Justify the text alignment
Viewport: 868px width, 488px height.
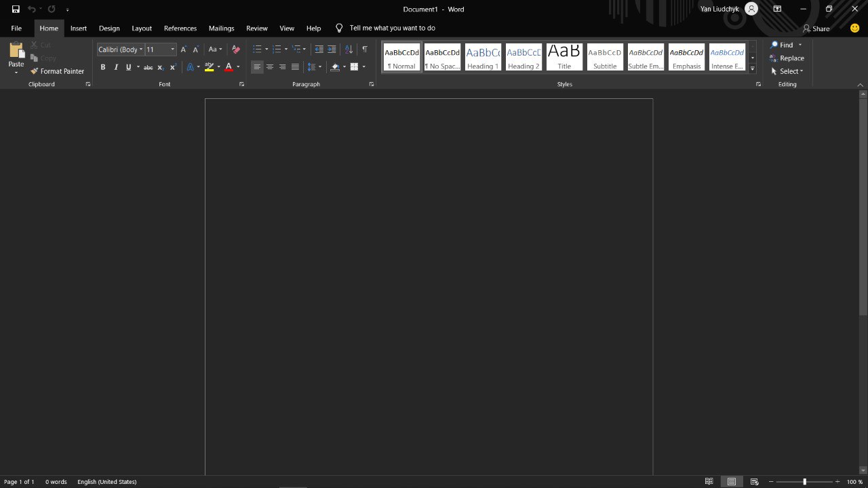(x=295, y=67)
